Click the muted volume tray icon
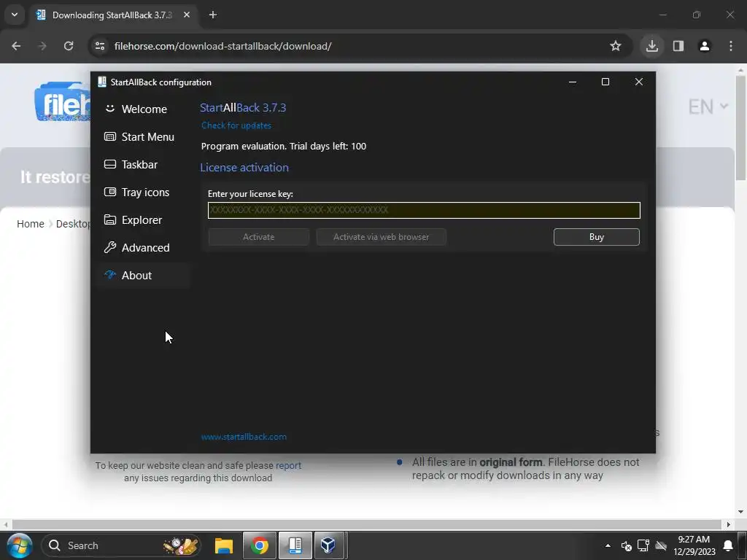 tap(627, 545)
